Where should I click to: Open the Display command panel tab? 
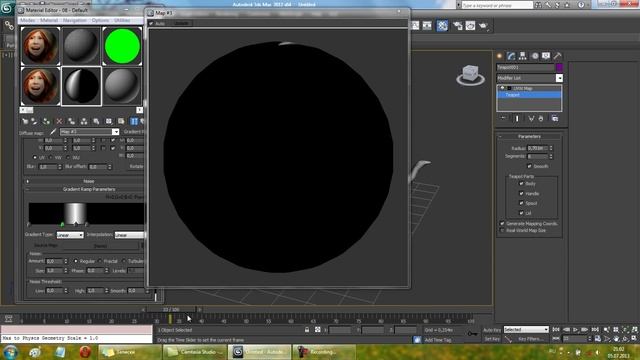(546, 56)
